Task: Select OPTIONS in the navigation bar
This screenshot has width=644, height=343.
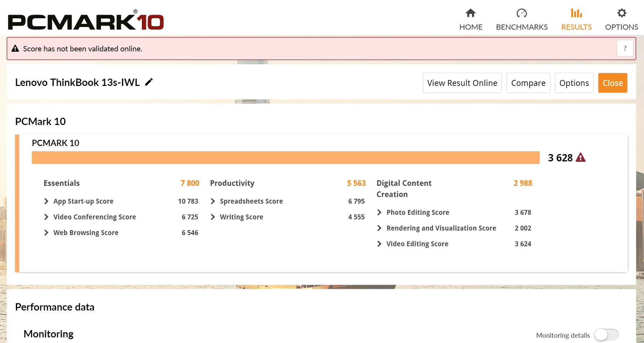Action: pos(622,27)
